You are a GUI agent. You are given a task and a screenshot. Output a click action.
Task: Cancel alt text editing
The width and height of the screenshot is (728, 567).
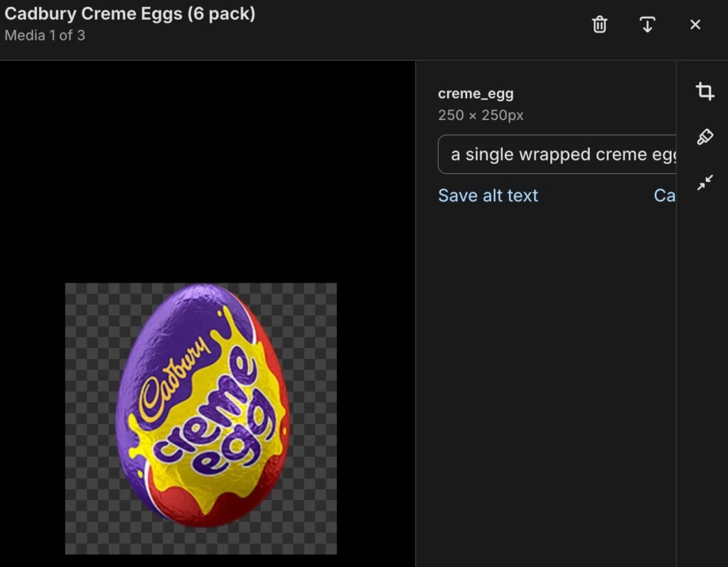[665, 195]
